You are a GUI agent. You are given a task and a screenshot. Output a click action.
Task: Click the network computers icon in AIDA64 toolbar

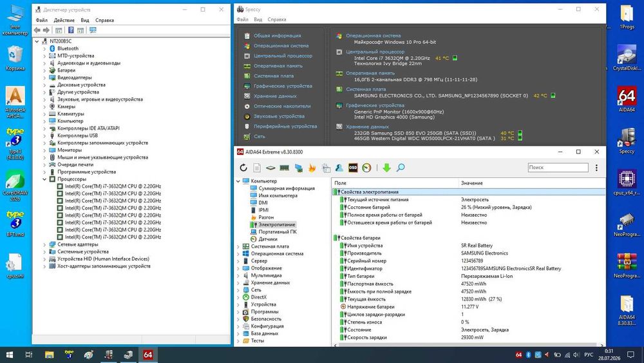299,168
